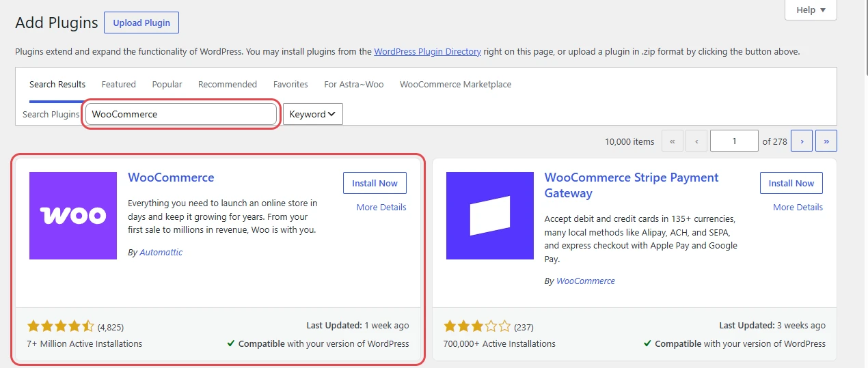
Task: Click the '(237)' ratings count
Action: pyautogui.click(x=524, y=327)
